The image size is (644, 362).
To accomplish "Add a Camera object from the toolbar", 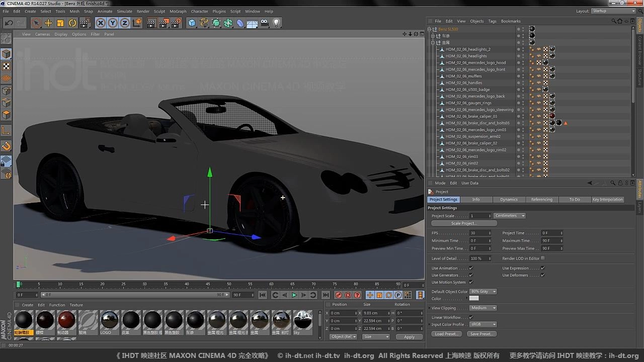I will coord(265,23).
